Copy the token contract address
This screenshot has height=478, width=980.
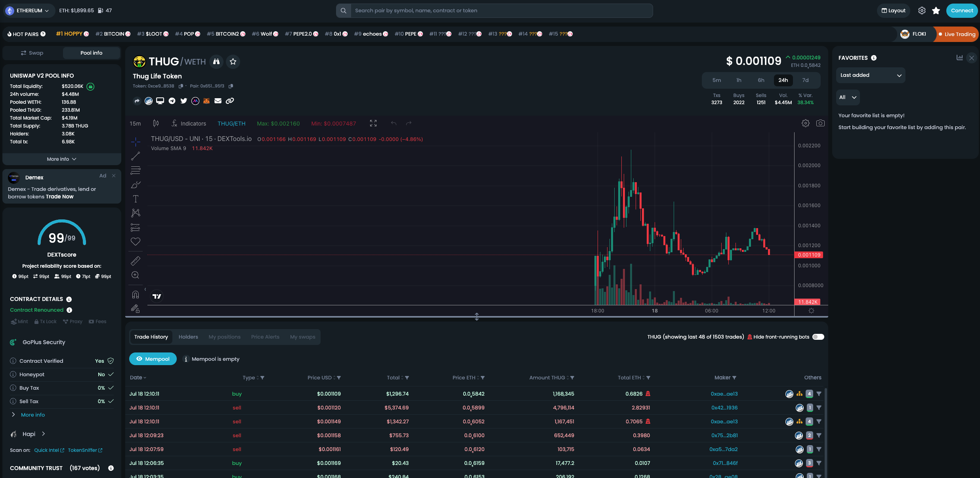click(181, 86)
